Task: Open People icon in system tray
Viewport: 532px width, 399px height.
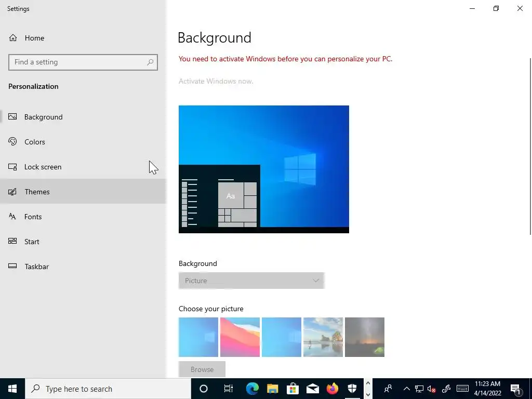Action: click(x=388, y=389)
